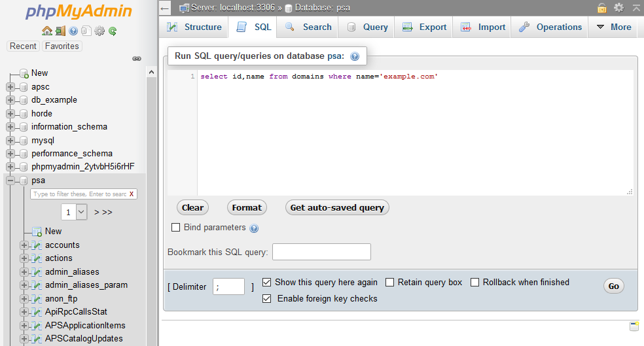This screenshot has height=346, width=644.
Task: Click the link chain icon in sidebar
Action: tap(137, 58)
